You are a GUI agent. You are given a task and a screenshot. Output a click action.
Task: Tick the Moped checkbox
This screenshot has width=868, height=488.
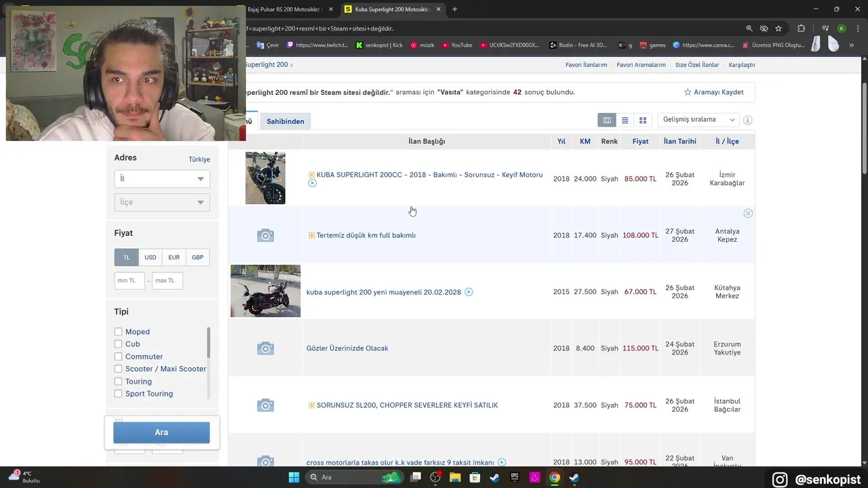pyautogui.click(x=118, y=331)
